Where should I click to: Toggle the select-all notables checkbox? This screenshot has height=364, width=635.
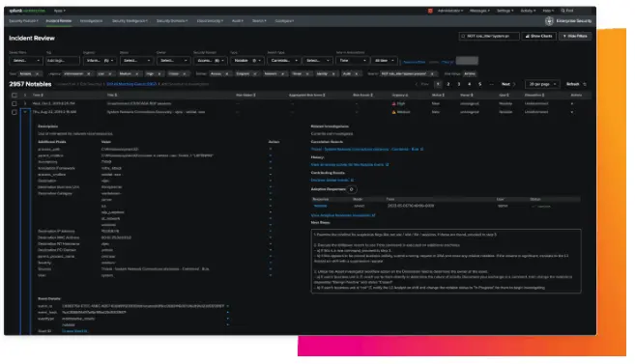coord(14,95)
